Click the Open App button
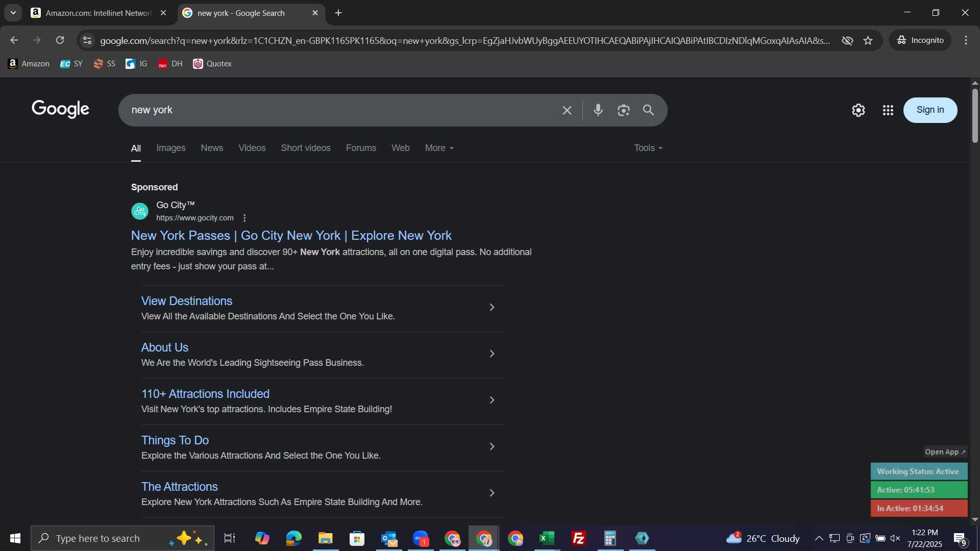 pos(945,452)
